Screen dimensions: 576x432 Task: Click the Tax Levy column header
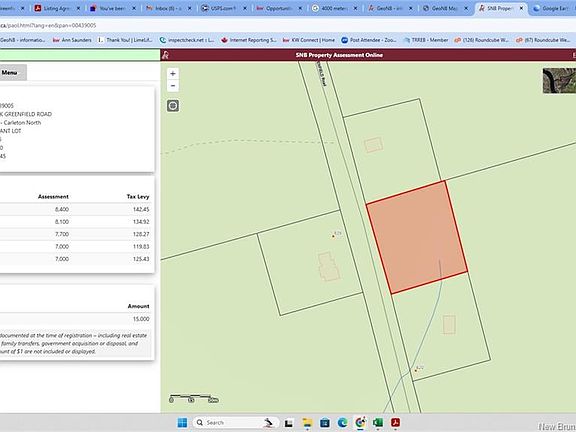(138, 197)
